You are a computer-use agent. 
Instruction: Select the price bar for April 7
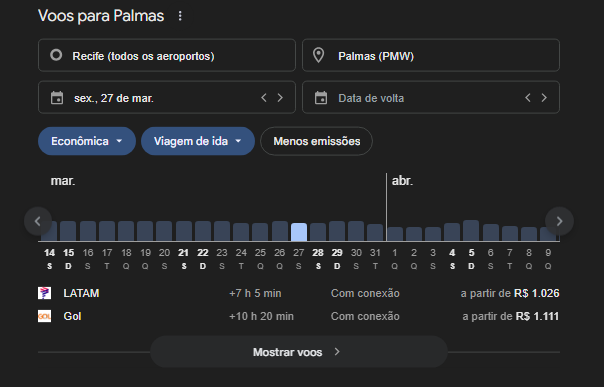510,234
